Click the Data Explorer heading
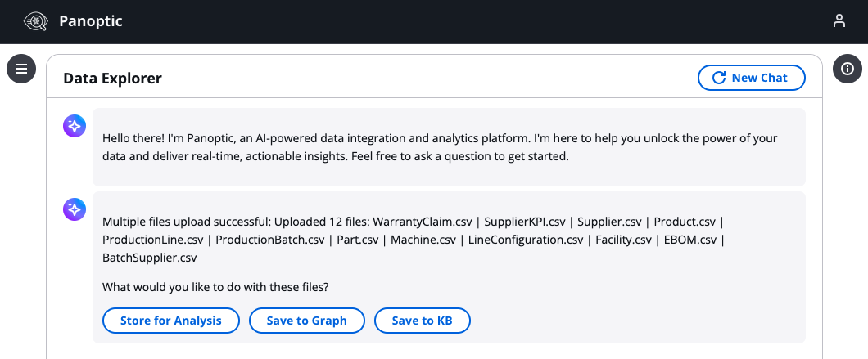 tap(112, 79)
